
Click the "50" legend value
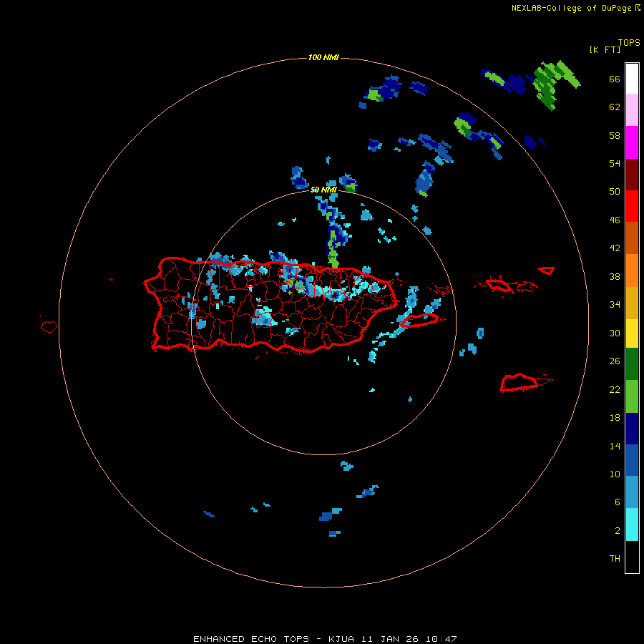click(x=615, y=191)
